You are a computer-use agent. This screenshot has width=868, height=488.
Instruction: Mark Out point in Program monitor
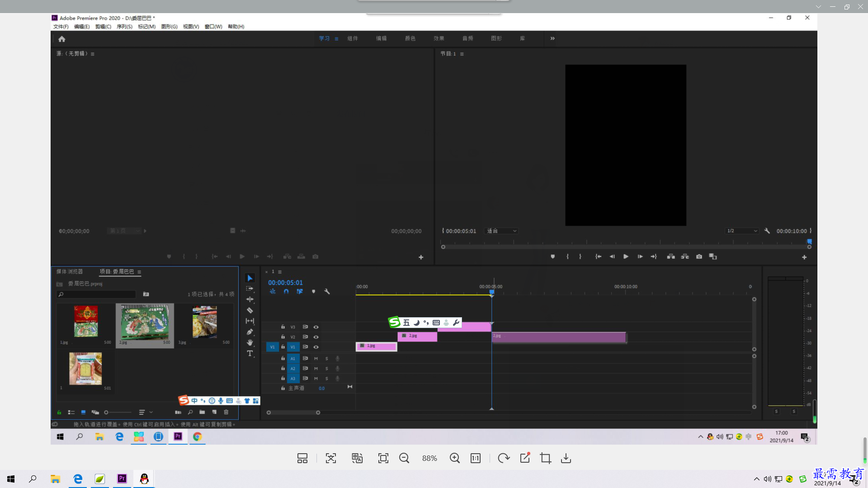click(x=580, y=257)
